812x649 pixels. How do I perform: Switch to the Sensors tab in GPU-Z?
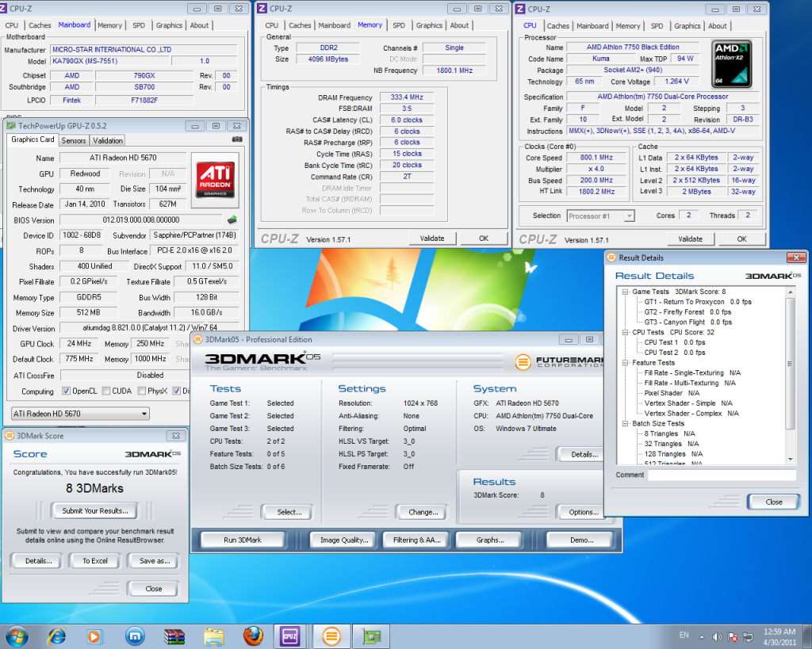point(74,140)
